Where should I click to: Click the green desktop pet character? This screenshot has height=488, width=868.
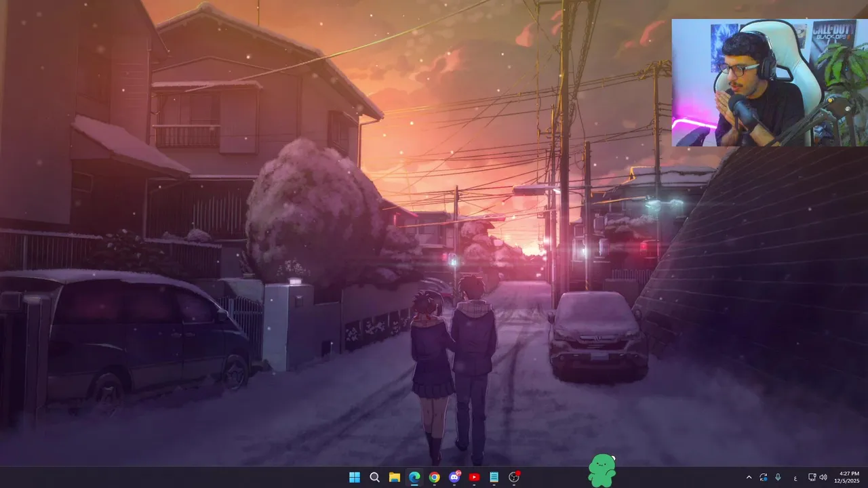point(601,470)
